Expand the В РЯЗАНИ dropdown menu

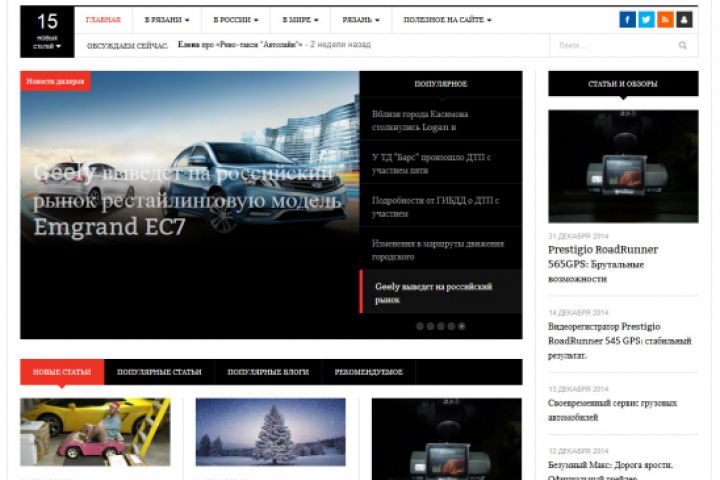coord(167,20)
